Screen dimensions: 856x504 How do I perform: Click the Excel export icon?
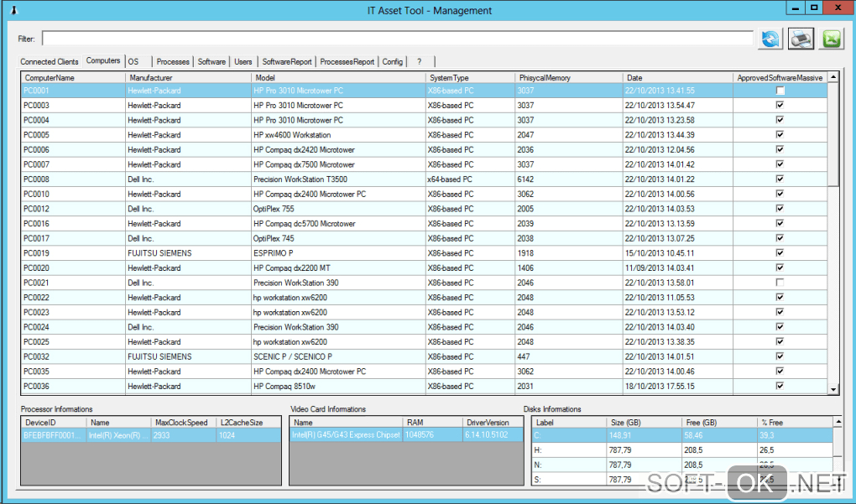[x=832, y=38]
